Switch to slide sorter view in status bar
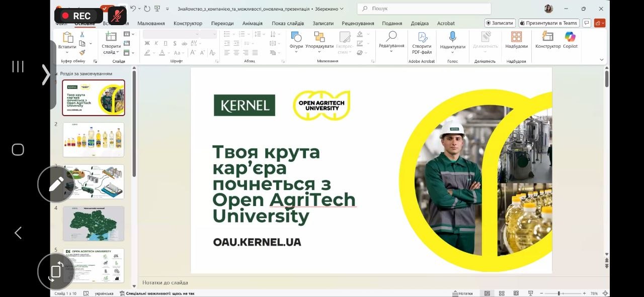The image size is (644, 297). click(x=502, y=293)
